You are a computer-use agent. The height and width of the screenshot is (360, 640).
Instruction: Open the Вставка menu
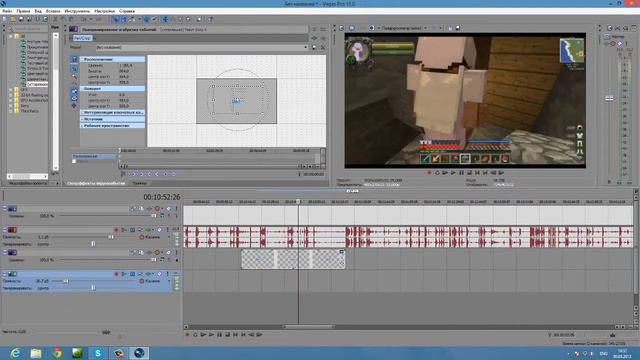[x=53, y=11]
